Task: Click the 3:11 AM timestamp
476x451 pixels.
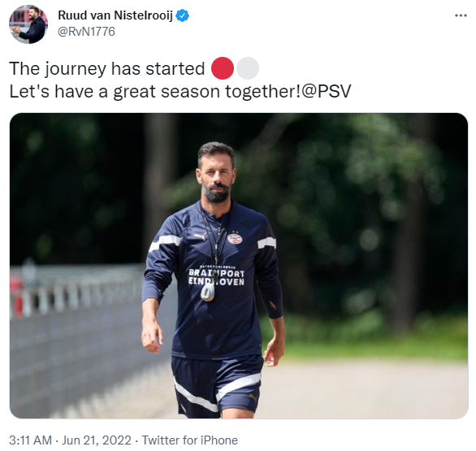Action: (x=30, y=440)
